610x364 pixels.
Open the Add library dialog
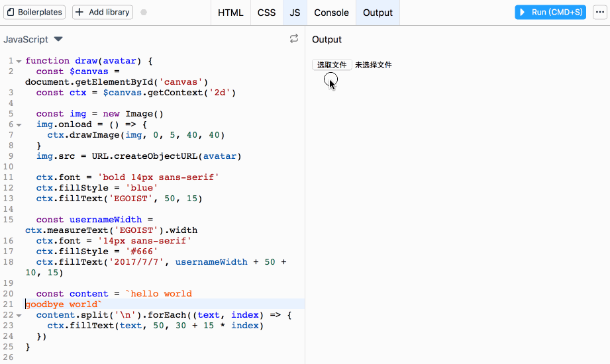pos(102,13)
